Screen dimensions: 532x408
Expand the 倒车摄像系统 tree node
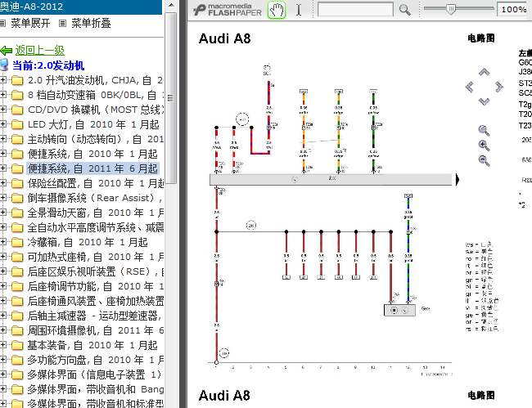(2, 198)
